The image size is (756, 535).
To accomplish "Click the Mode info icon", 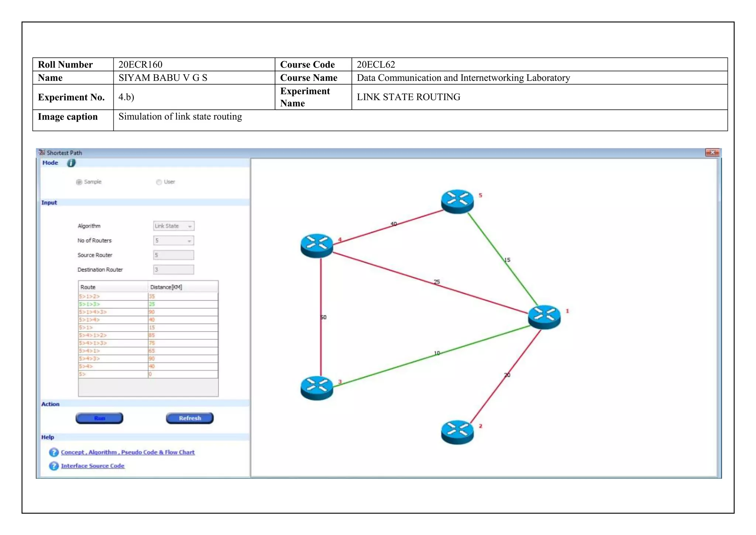I will point(71,163).
